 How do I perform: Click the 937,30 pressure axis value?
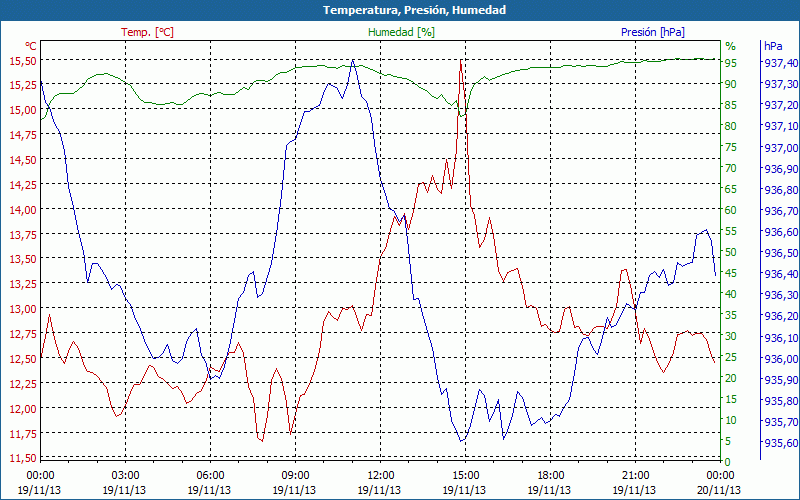779,84
